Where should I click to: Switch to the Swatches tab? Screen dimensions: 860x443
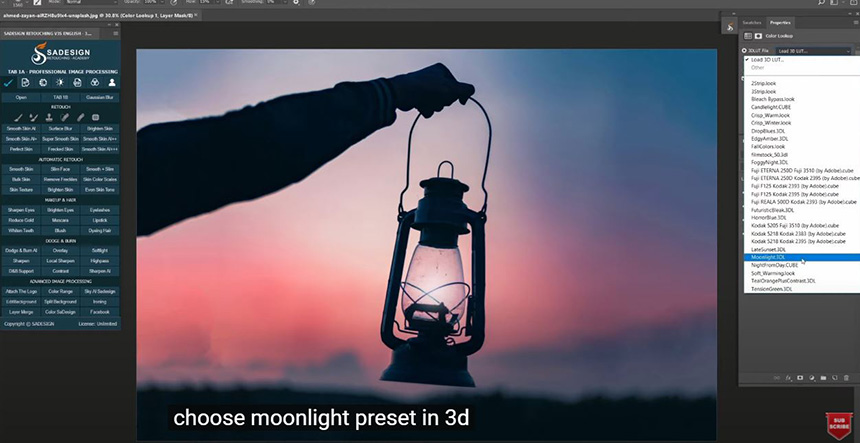pos(752,22)
